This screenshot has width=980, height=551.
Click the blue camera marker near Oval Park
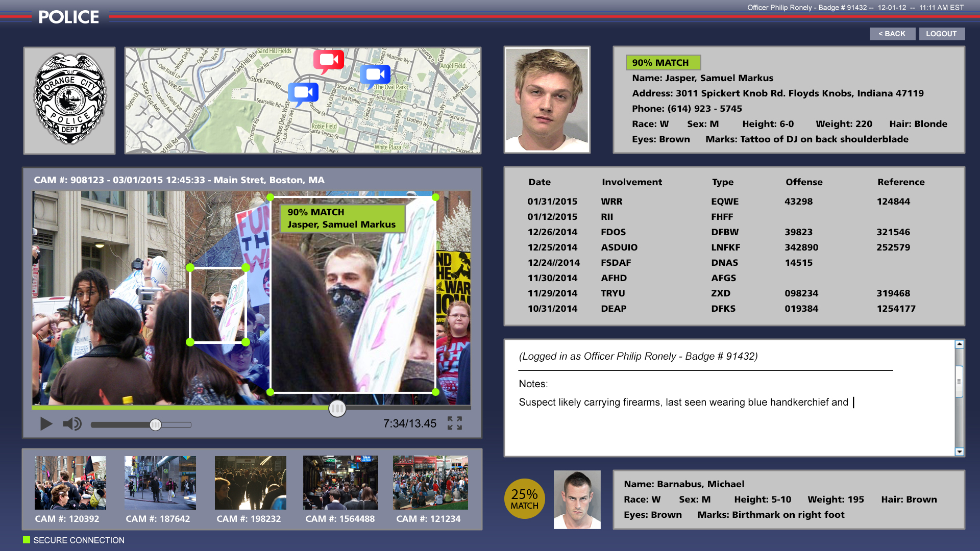[x=375, y=75]
